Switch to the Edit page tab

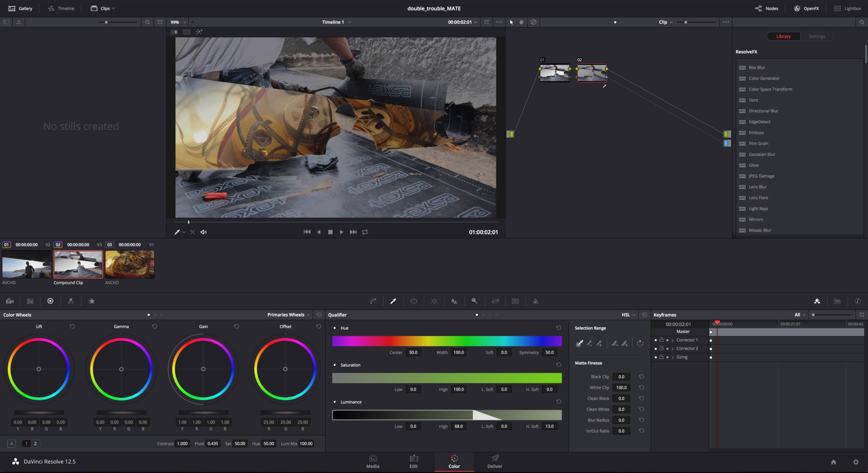tap(413, 462)
